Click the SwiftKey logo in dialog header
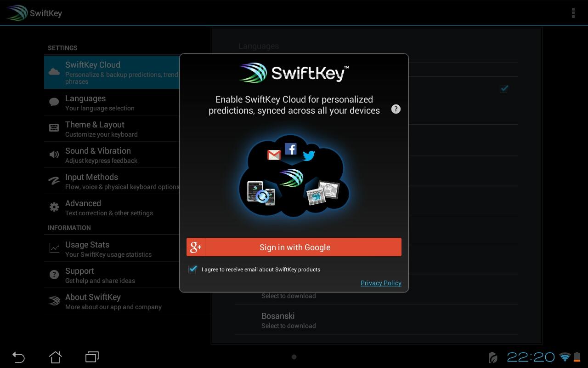 [294, 73]
